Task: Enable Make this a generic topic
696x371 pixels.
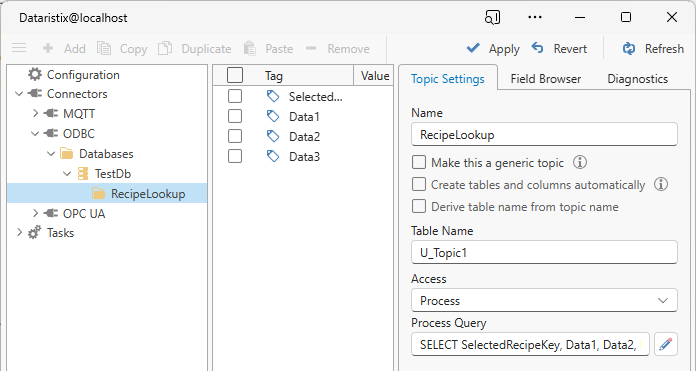Action: click(419, 162)
